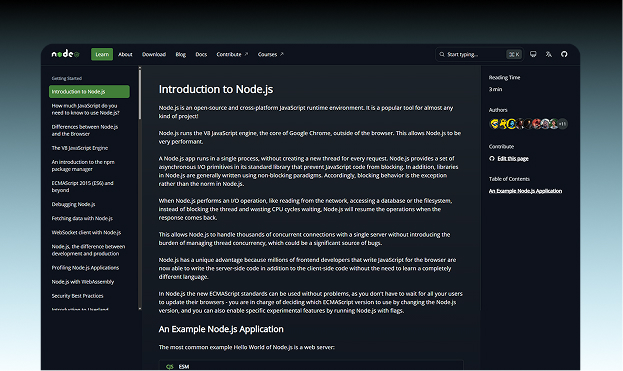Open the Learn tab in the navbar

click(x=102, y=54)
